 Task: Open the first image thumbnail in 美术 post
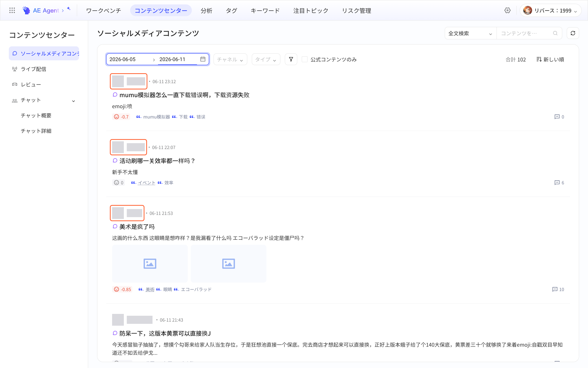pyautogui.click(x=150, y=264)
